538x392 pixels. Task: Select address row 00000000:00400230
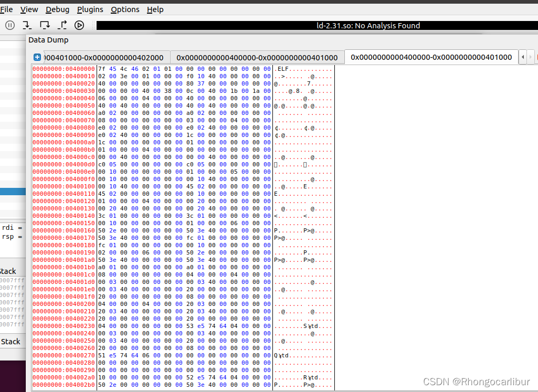pyautogui.click(x=64, y=326)
